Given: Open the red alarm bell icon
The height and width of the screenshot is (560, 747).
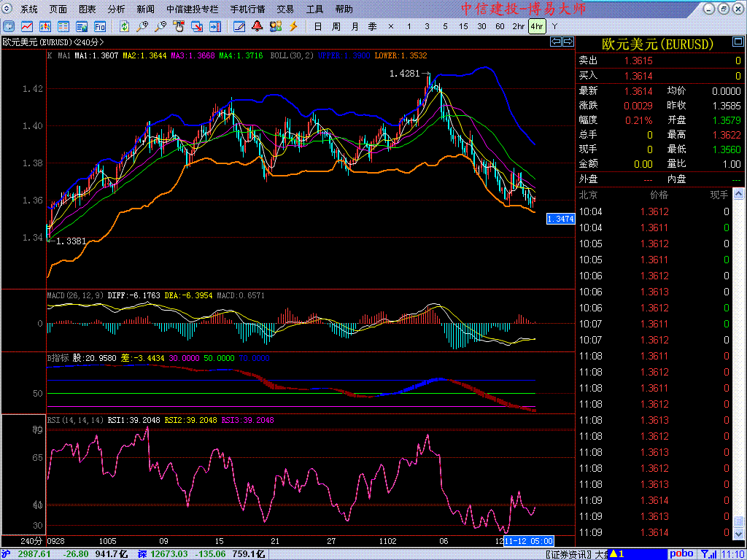Looking at the screenshot, I should click(258, 26).
